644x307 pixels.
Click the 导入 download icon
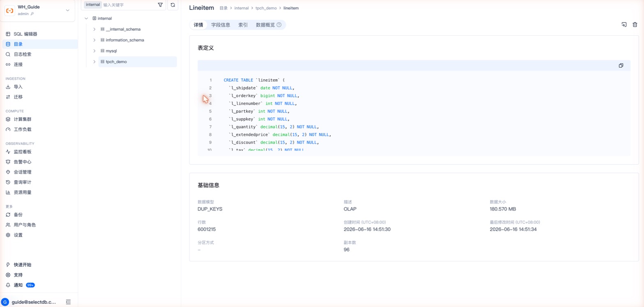click(8, 87)
